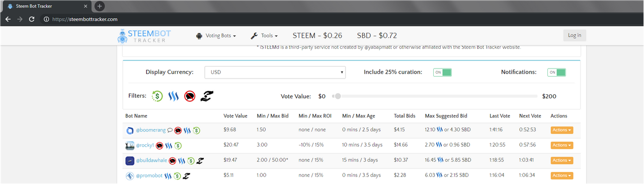The width and height of the screenshot is (644, 184).
Task: Click the Max Suggested Bid column header
Action: pyautogui.click(x=446, y=116)
